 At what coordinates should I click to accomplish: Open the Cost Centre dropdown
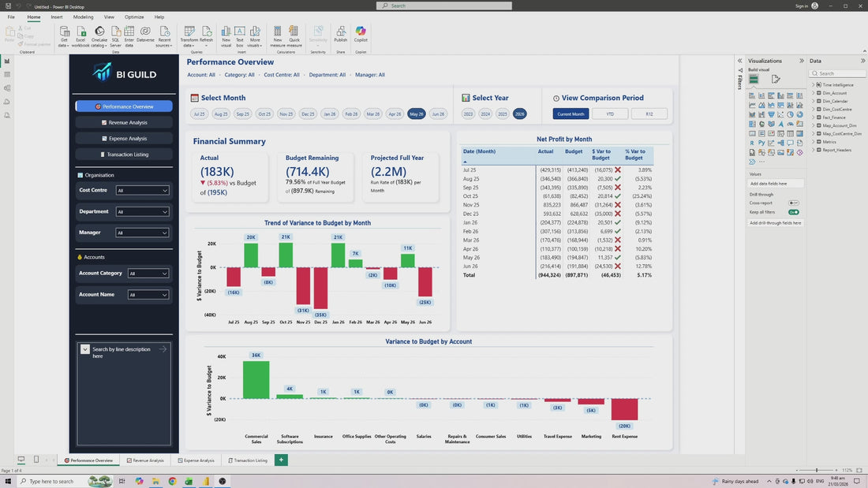(143, 191)
